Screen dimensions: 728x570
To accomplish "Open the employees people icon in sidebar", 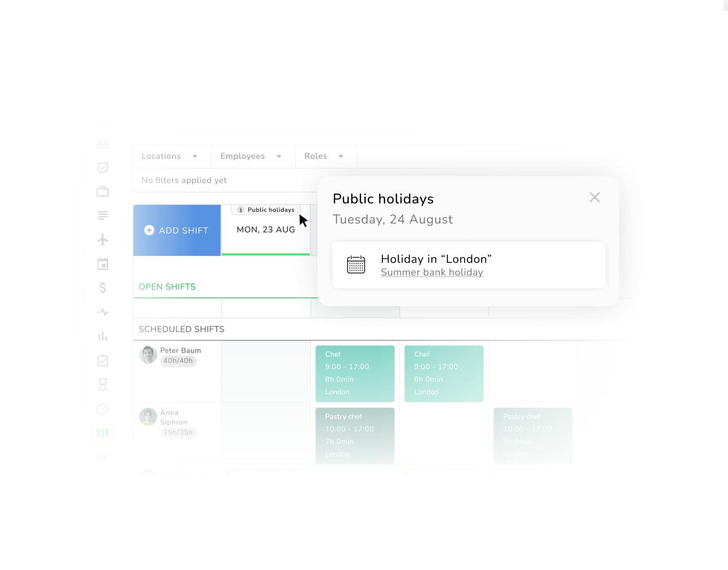I will 103,144.
